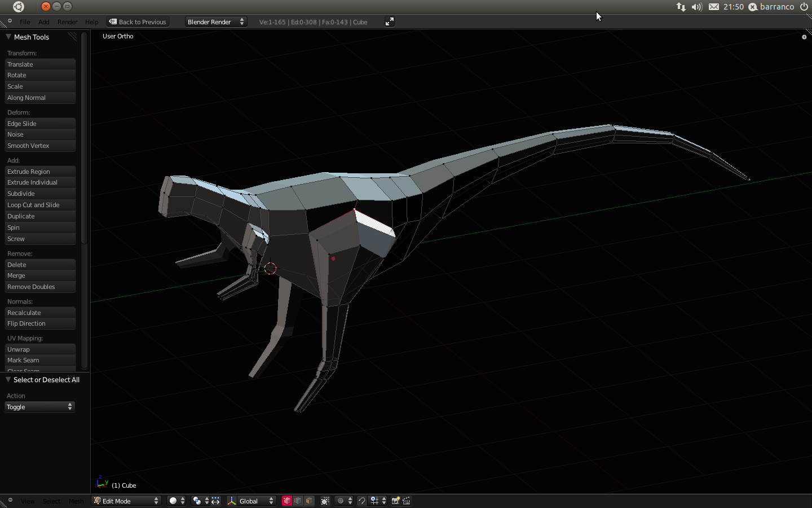Open the Edit Mode dropdown
The width and height of the screenshot is (812, 508).
[127, 501]
